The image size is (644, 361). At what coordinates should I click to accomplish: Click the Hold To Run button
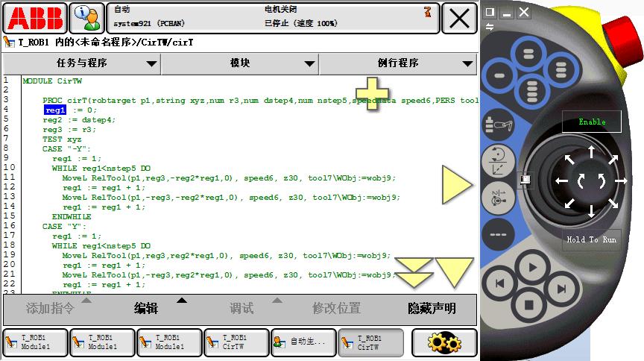591,239
